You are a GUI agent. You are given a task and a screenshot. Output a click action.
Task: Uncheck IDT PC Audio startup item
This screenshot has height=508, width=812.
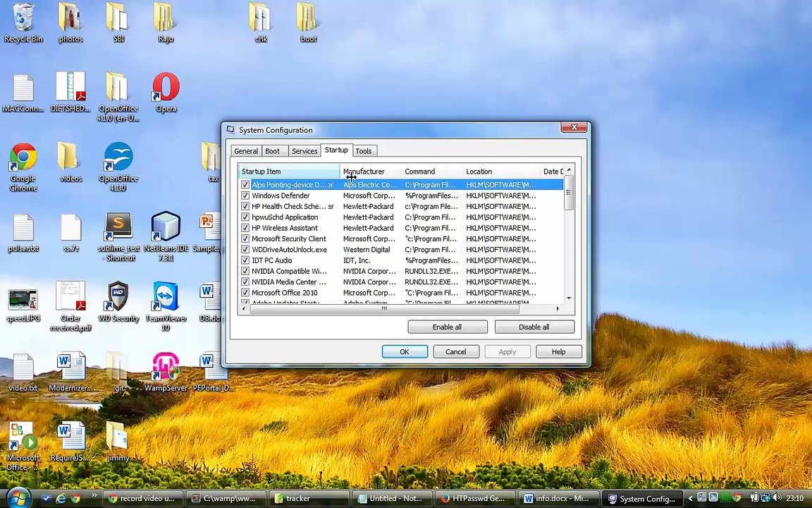tap(245, 260)
